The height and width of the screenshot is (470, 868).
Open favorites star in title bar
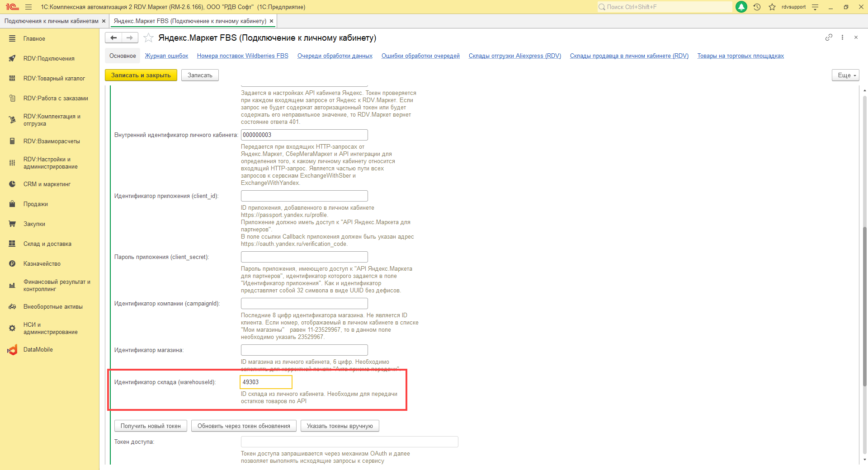click(x=772, y=7)
